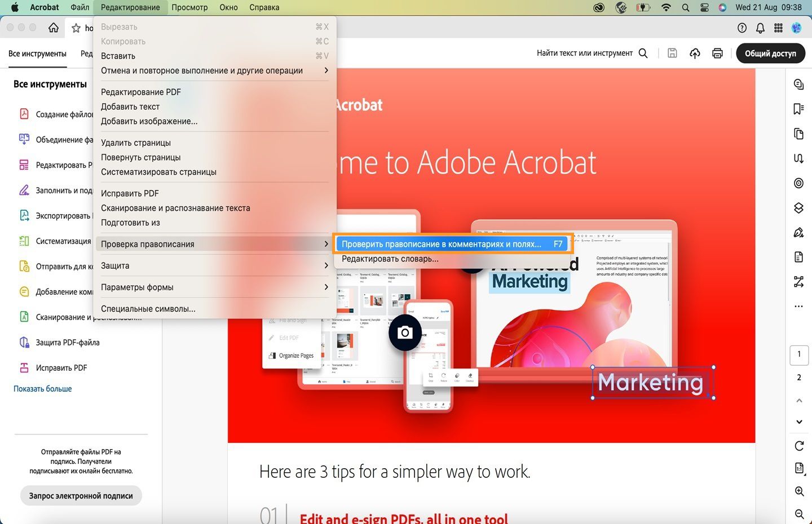Go to the previous page with the up chevron
The image size is (812, 524).
(x=799, y=401)
